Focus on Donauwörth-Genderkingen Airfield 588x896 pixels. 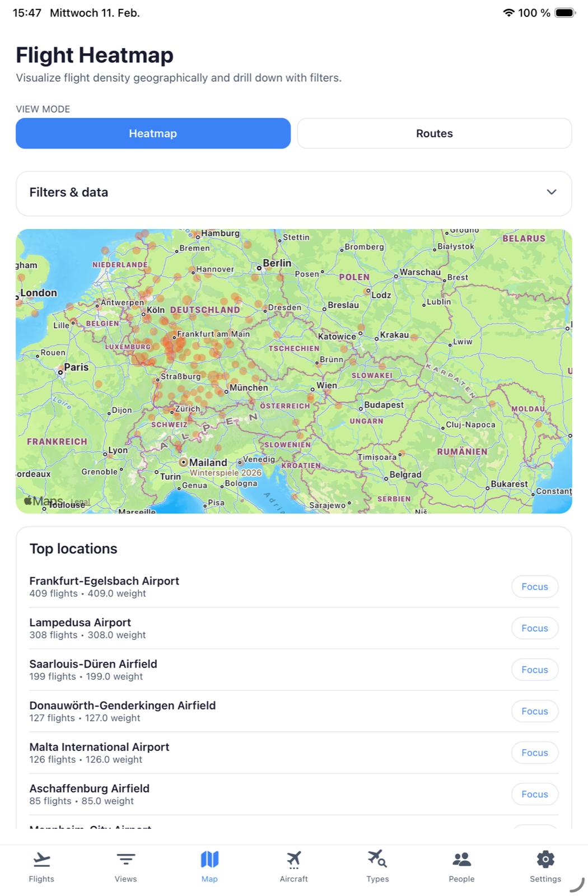click(x=535, y=711)
